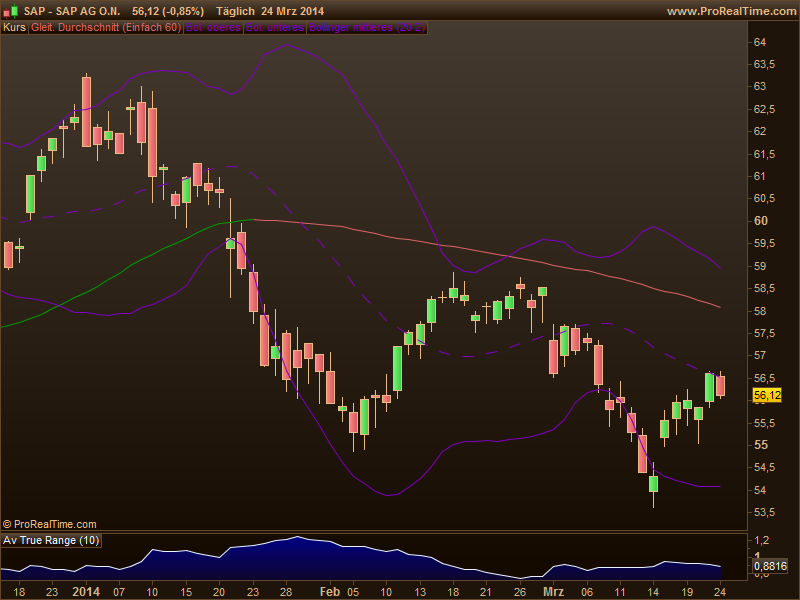Open Gleit. Durchschnitt (Einfach 60) indicator label

point(106,28)
